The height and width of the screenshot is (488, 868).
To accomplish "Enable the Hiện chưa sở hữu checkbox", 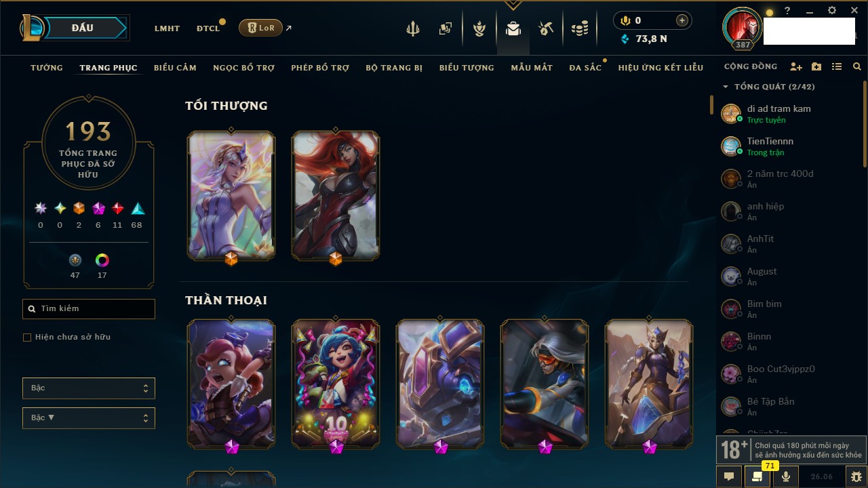I will (27, 337).
